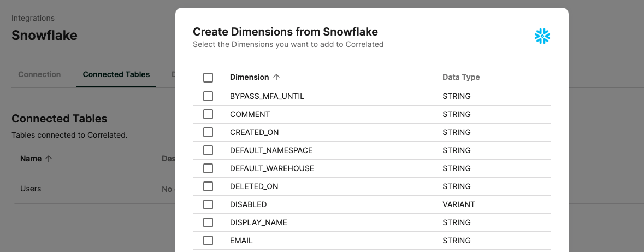Enable the DEFAULT_NAMESPACE checkbox

click(208, 150)
